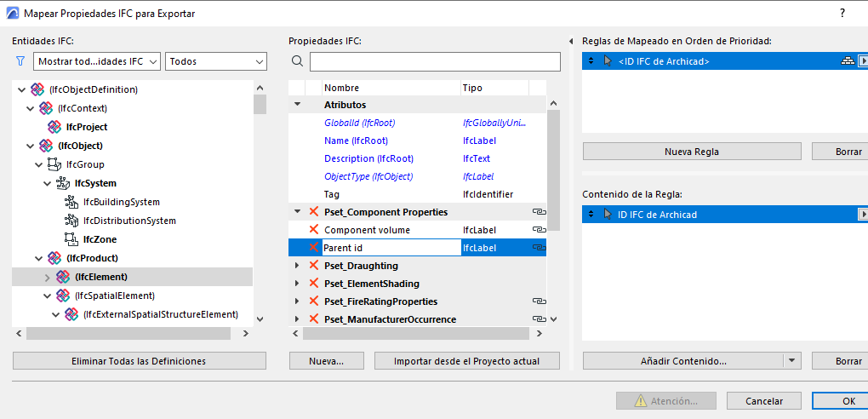Click the IfcBuildingSystem entity icon
This screenshot has width=868, height=419.
71,202
